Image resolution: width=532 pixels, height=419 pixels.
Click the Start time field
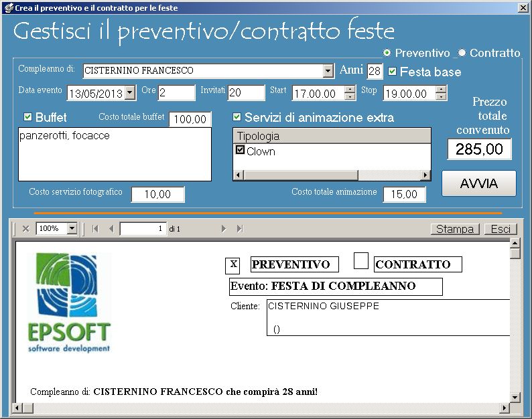pos(318,93)
